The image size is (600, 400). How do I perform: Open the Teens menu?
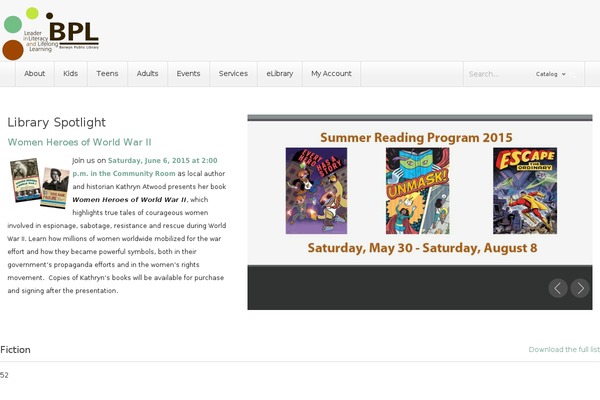107,73
